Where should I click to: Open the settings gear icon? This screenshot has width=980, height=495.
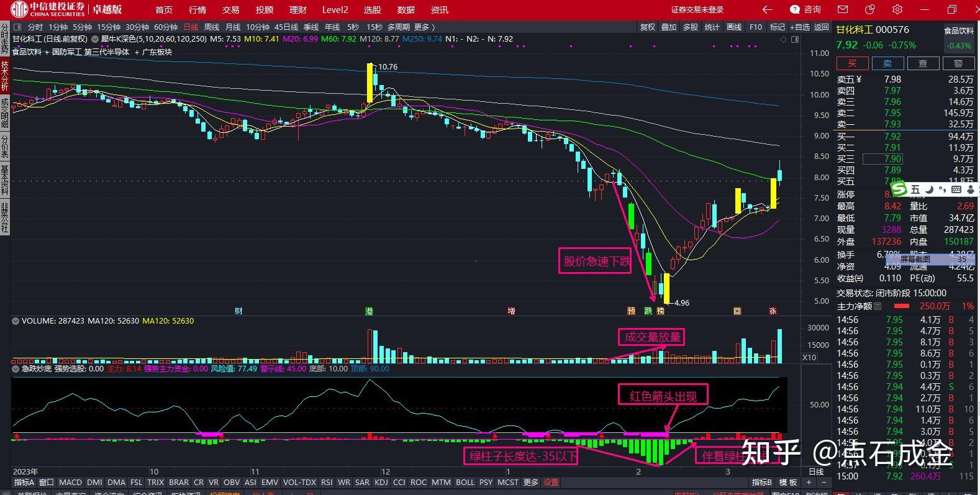[x=897, y=9]
